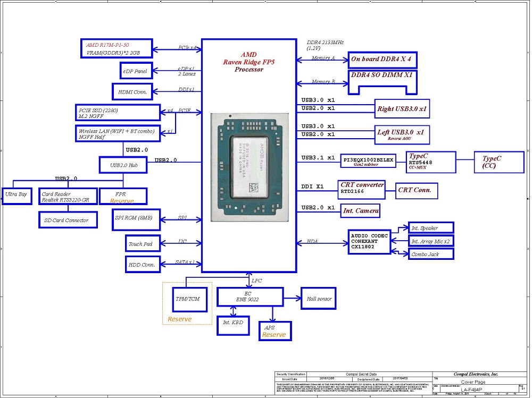Select the Compal Secret Data text

click(x=361, y=374)
